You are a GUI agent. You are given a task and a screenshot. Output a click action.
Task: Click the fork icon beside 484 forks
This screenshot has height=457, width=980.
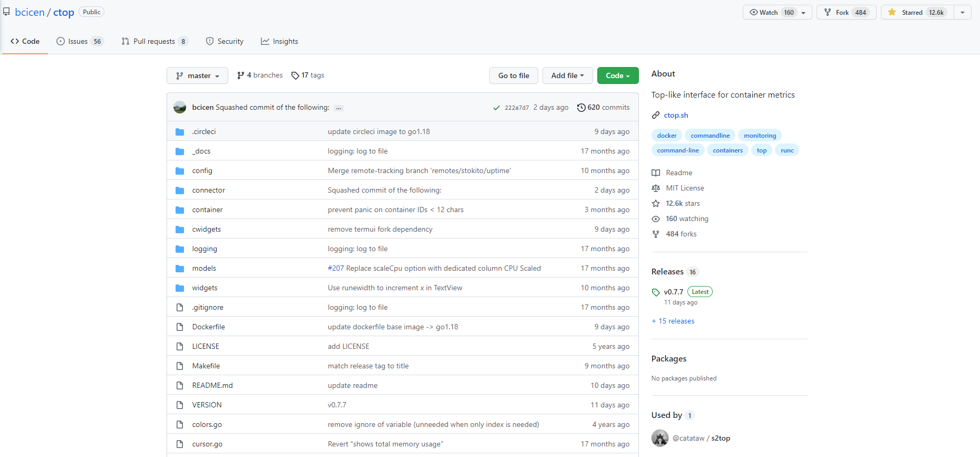click(656, 234)
